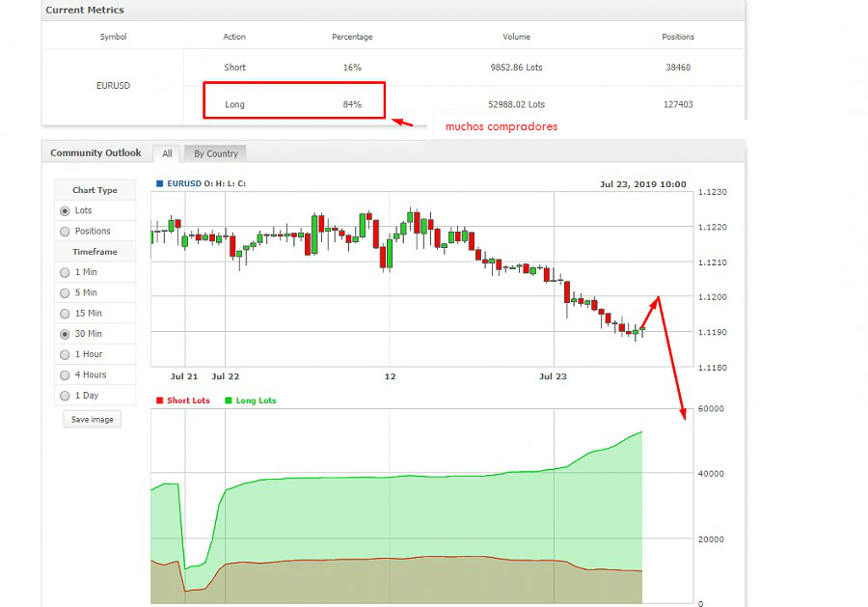Choose the 15 Min timeframe
868x607 pixels.
(x=65, y=314)
